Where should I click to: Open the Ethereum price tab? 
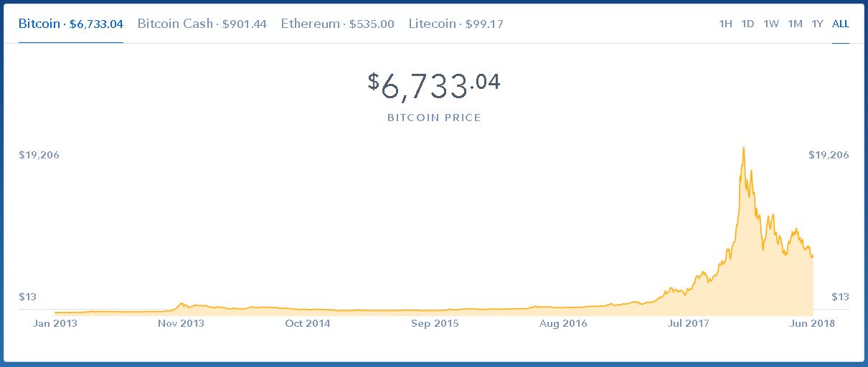click(337, 24)
